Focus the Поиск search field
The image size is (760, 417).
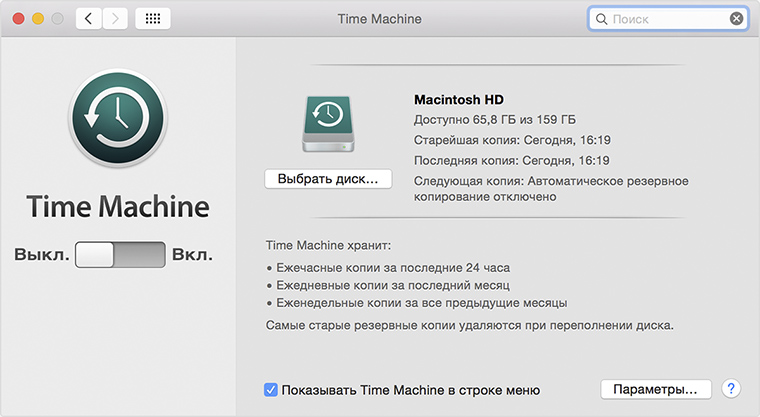click(668, 19)
